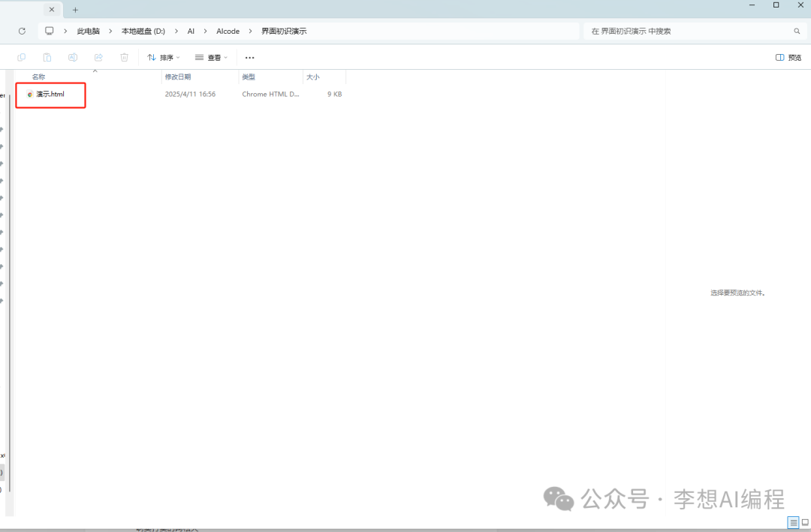Open the three-dots more options menu
The image size is (811, 532).
pos(250,57)
